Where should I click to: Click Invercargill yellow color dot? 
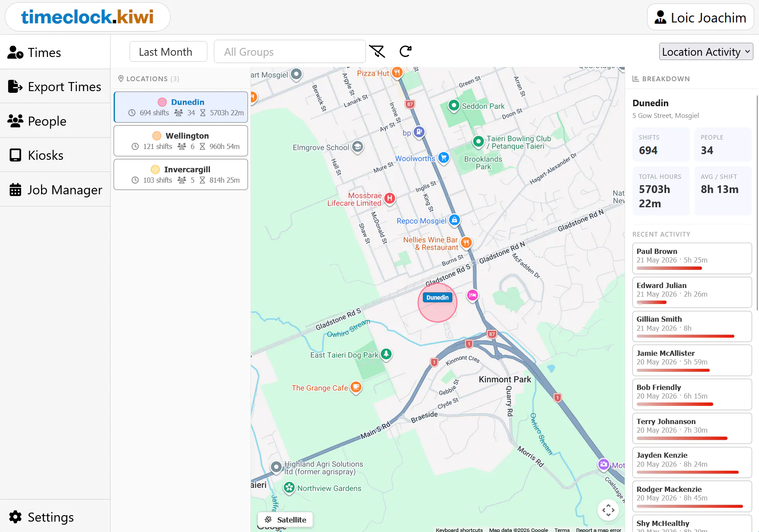(155, 169)
